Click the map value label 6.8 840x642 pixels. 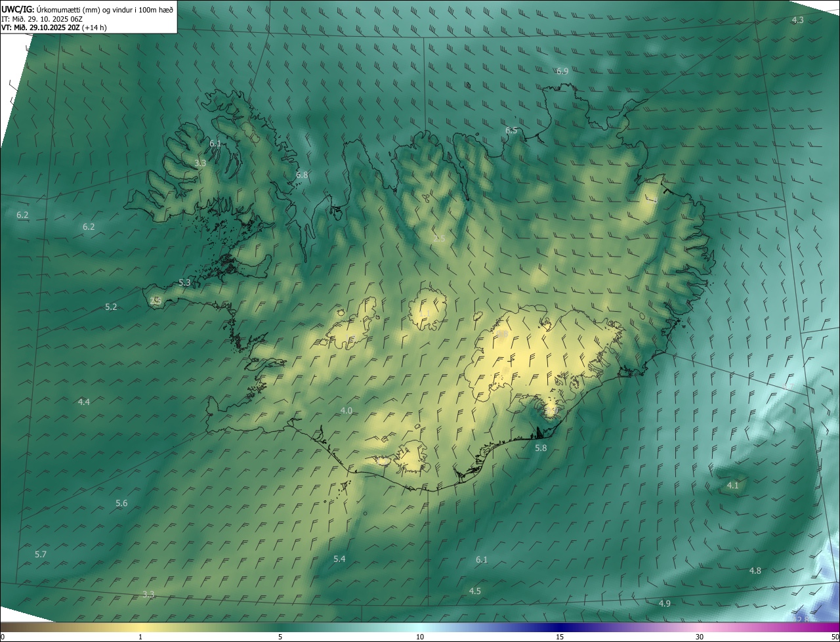point(302,175)
